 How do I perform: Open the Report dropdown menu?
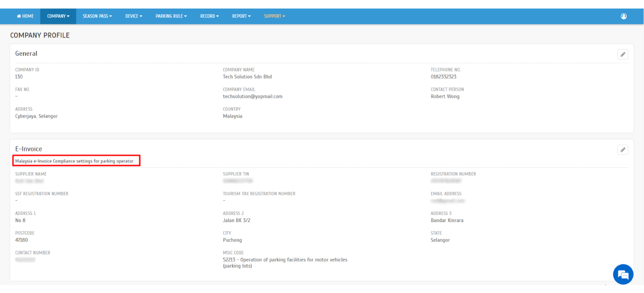241,16
